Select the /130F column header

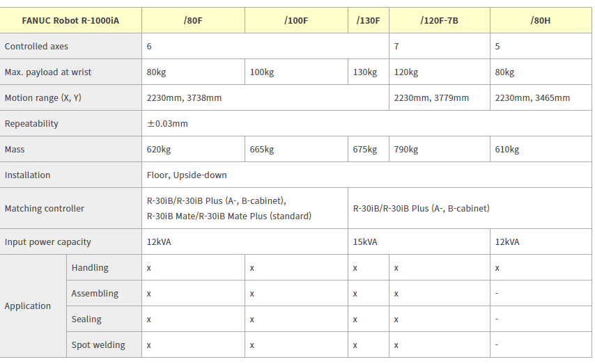pyautogui.click(x=368, y=20)
